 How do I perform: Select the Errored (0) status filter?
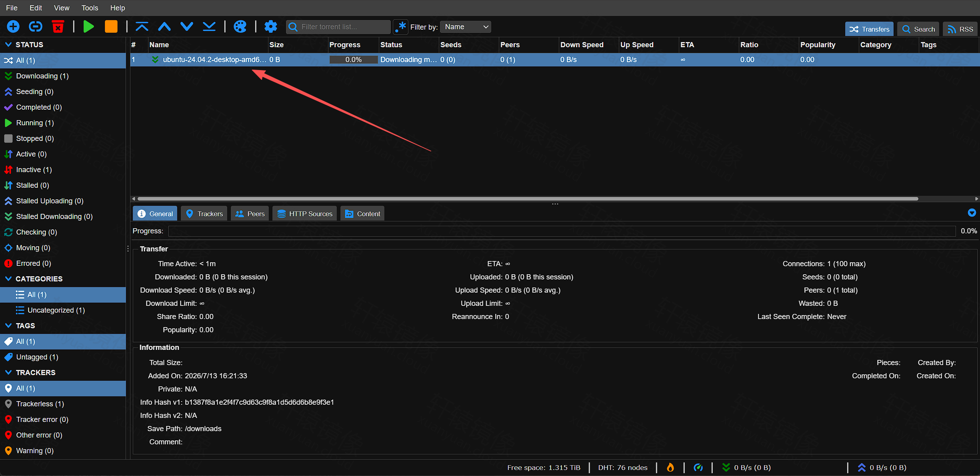click(63, 263)
